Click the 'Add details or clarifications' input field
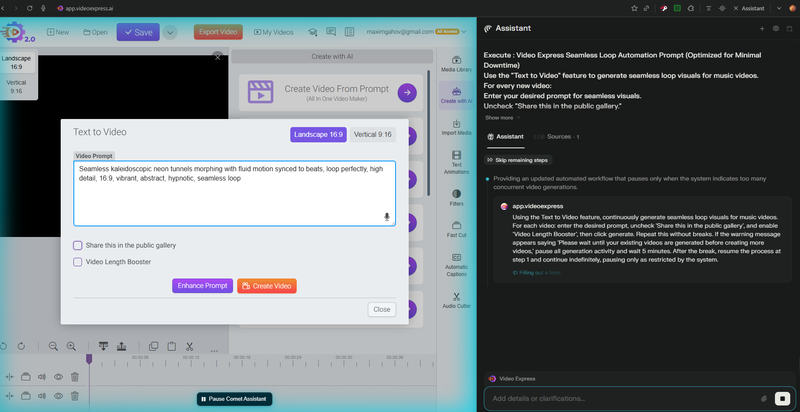Viewport: 800px width, 412px height. click(620, 397)
